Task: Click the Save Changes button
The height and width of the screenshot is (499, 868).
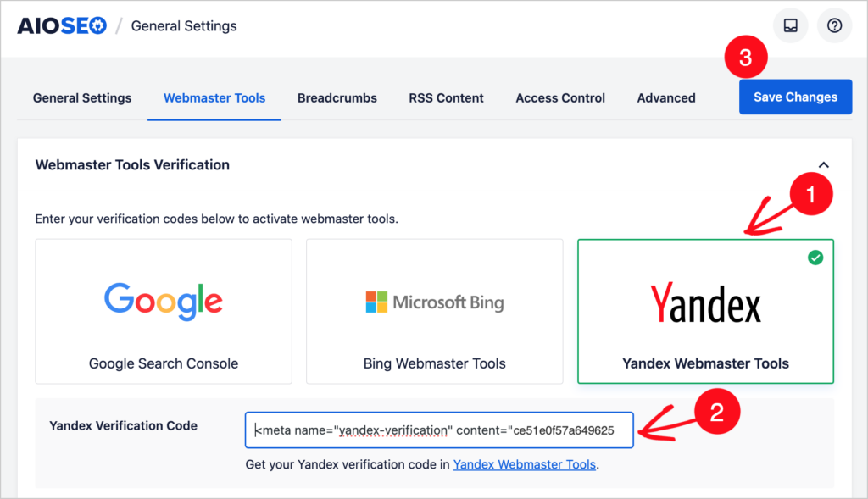Action: coord(795,97)
